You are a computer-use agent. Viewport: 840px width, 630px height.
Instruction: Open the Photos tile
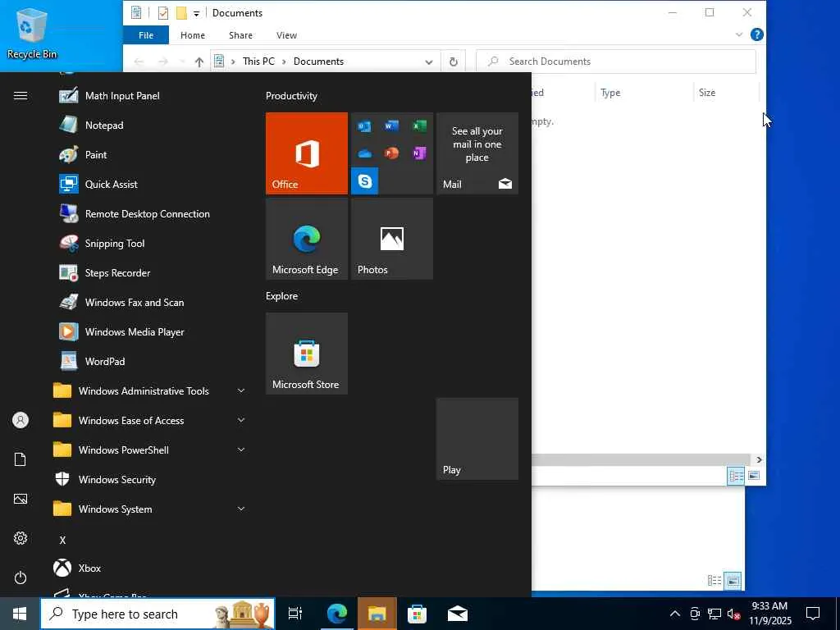pos(392,239)
